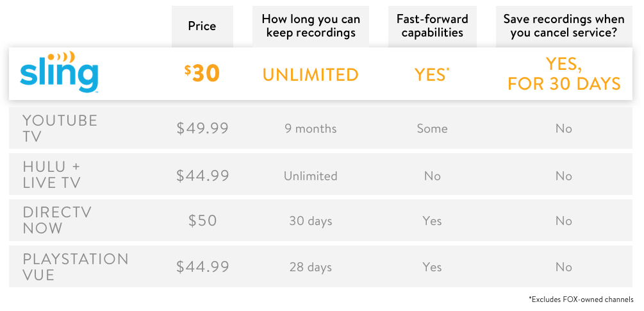This screenshot has height=311, width=644.
Task: Click Sling's orange UNLIMITED text
Action: pos(311,75)
